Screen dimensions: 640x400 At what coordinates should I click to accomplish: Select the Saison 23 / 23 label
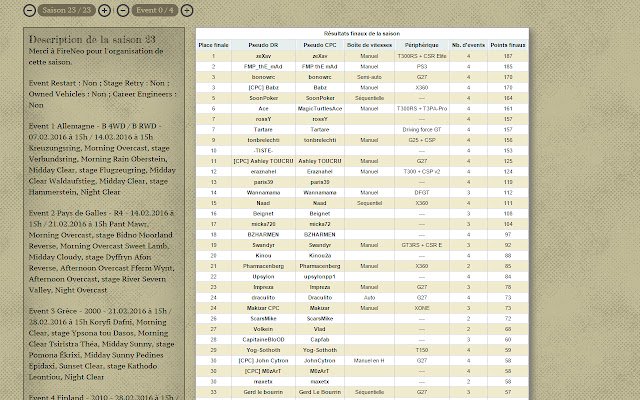67,10
